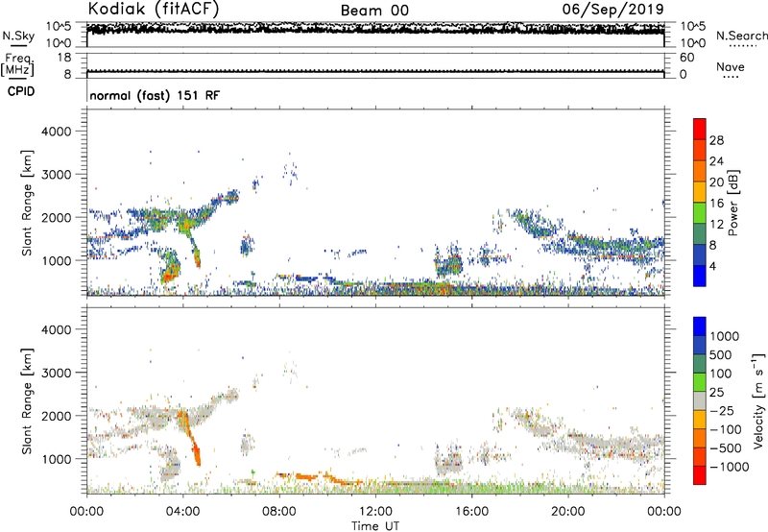Click the "24" power colorbar tick
The width and height of the screenshot is (768, 532).
[x=716, y=161]
